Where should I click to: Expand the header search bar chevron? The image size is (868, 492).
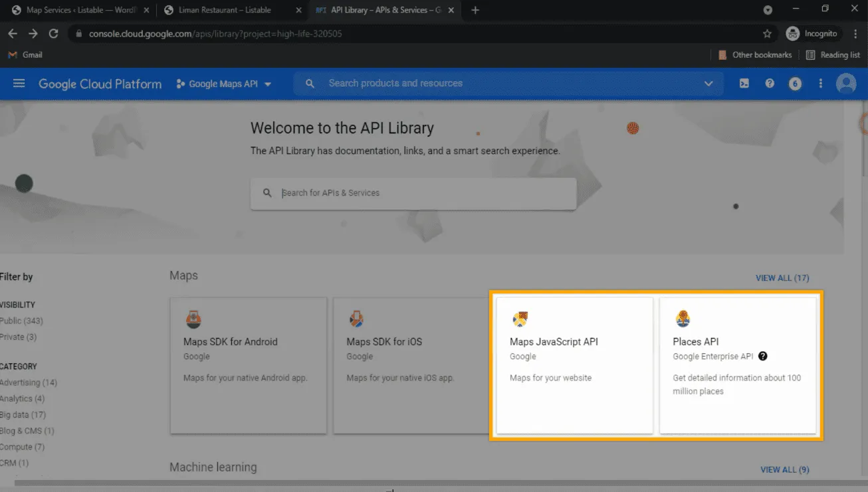pyautogui.click(x=708, y=84)
